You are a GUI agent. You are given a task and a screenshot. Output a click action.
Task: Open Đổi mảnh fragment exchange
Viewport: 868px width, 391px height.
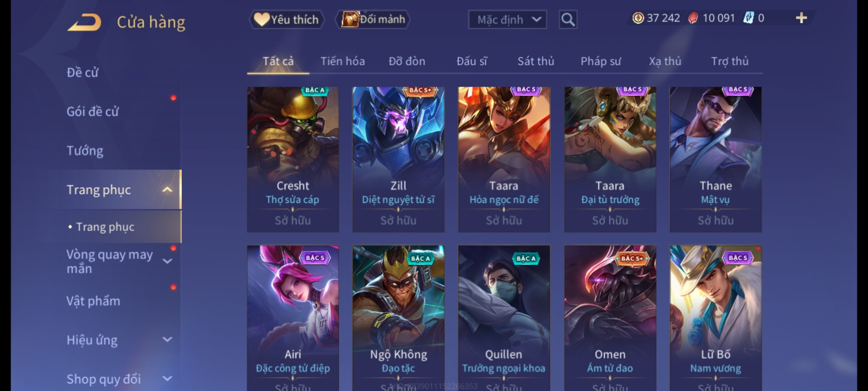tap(373, 20)
